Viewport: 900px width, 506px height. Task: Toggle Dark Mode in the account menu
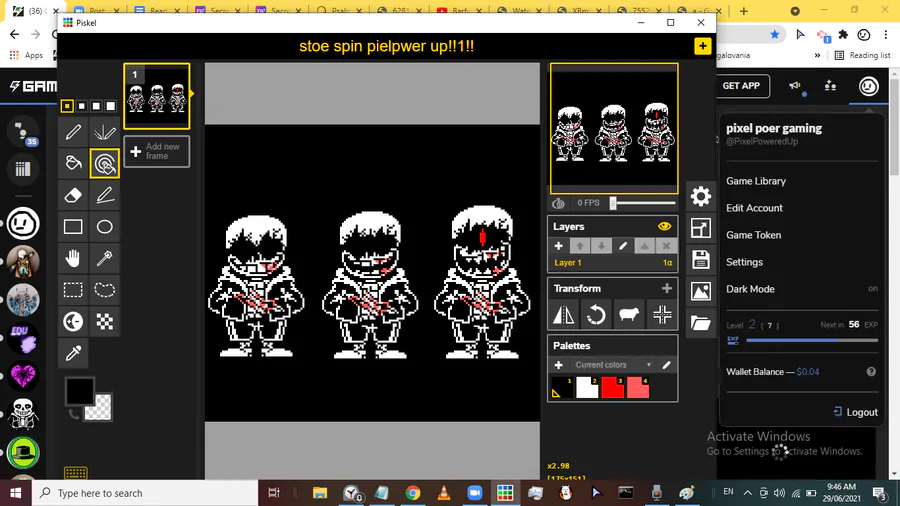(x=802, y=289)
